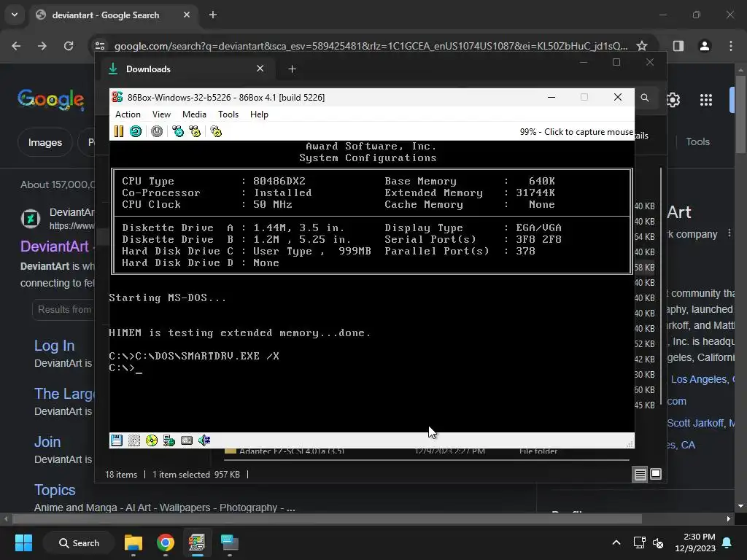Viewport: 747px width, 560px height.
Task: Click the page scroll down arrow
Action: (x=740, y=506)
